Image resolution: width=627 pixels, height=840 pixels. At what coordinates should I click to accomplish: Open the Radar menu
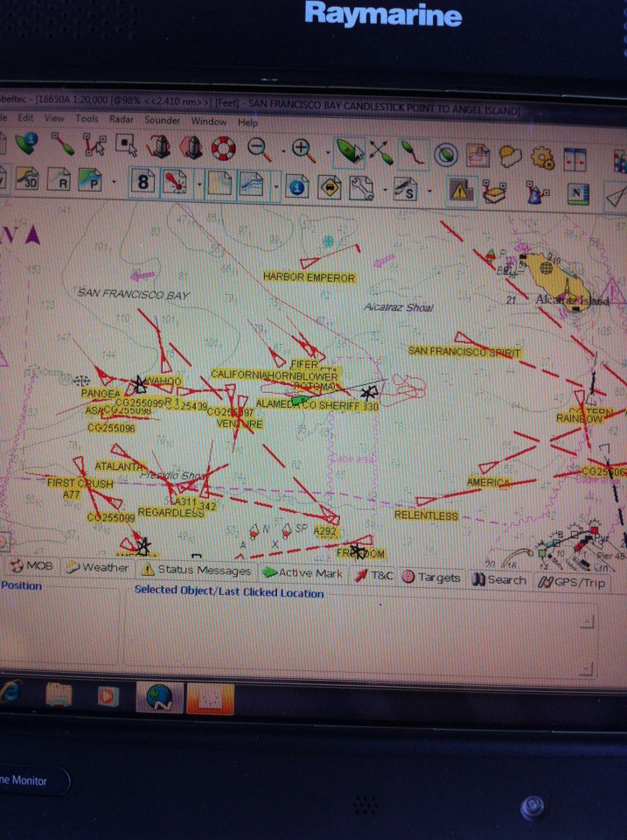pos(122,119)
